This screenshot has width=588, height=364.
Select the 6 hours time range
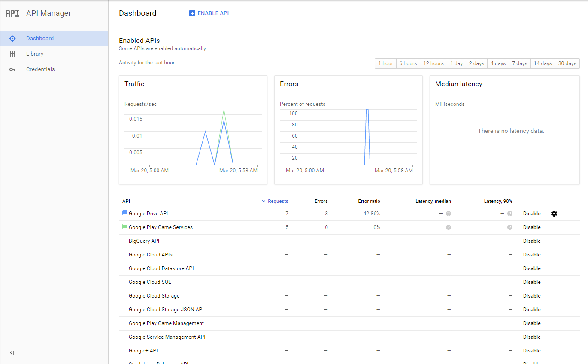pos(408,63)
